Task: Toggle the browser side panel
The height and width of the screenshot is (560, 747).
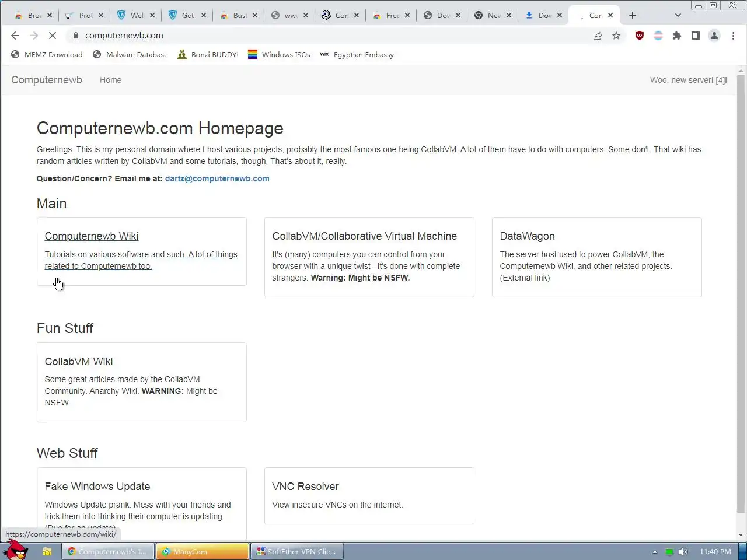Action: click(x=696, y=36)
